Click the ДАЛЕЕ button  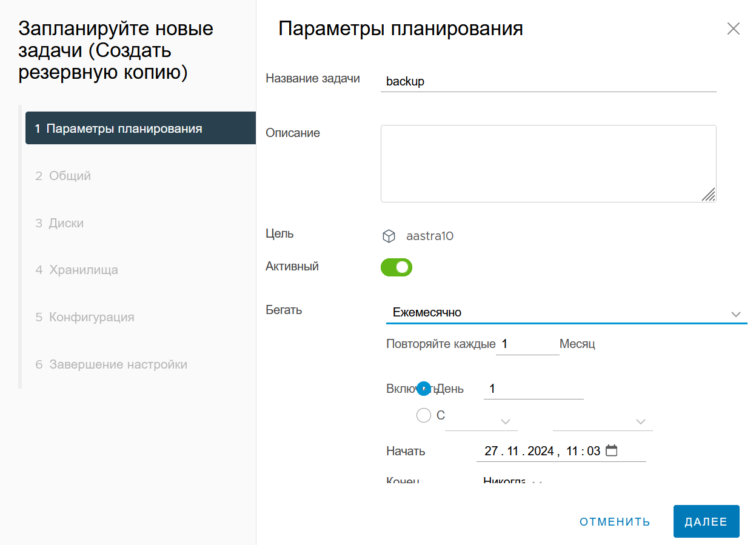[x=706, y=521]
